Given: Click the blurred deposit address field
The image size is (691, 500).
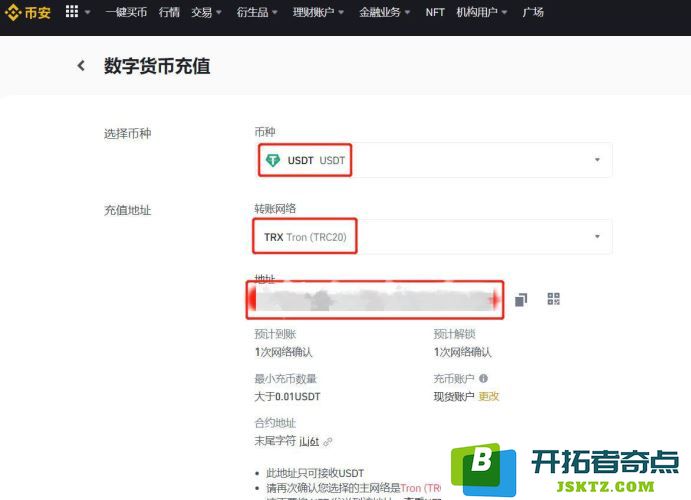Looking at the screenshot, I should click(x=375, y=300).
